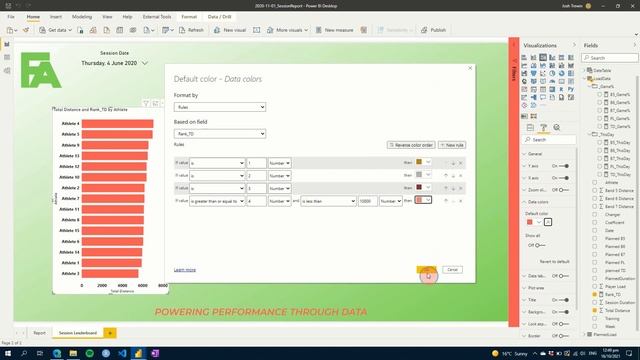
Task: Click the Get data button
Action: (x=55, y=30)
